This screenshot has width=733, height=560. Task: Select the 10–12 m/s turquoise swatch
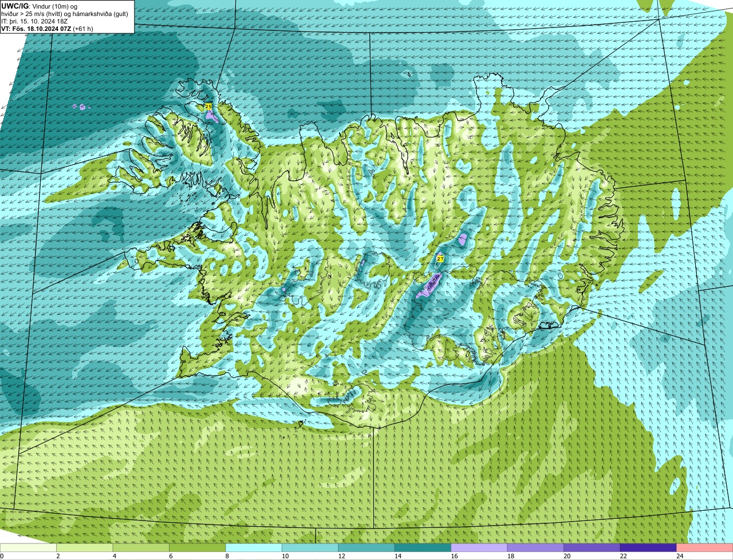[x=310, y=548]
